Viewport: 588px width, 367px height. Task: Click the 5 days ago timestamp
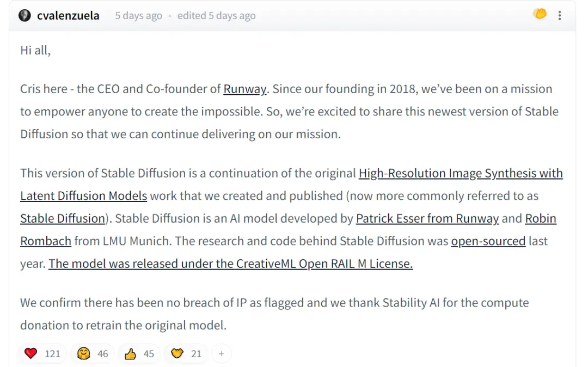coord(138,16)
